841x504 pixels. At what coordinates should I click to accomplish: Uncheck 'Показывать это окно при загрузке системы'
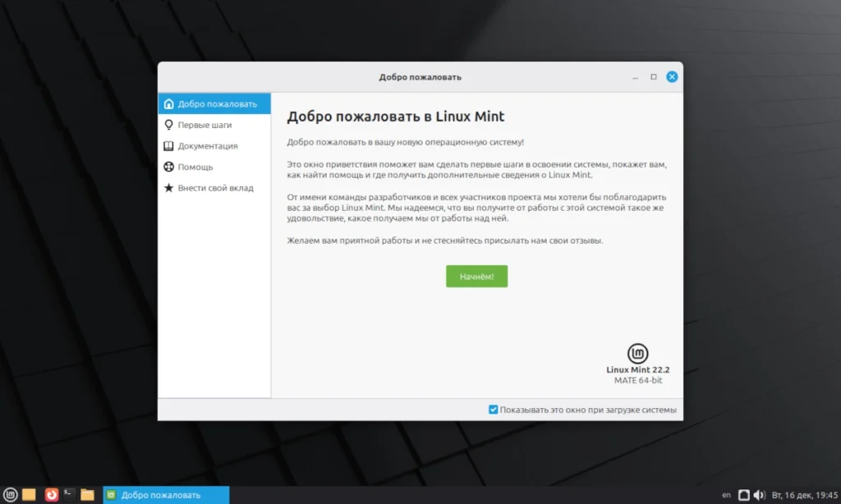click(493, 410)
